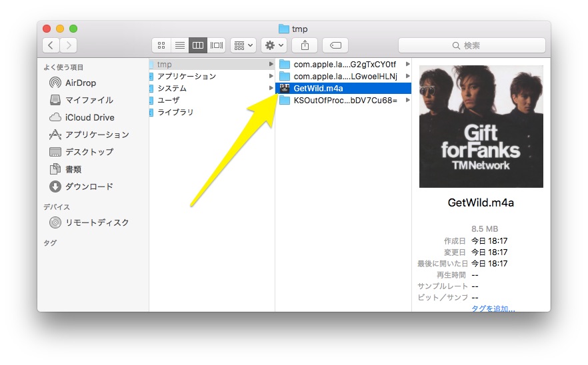Open iCloud Drive in the sidebar

[82, 117]
